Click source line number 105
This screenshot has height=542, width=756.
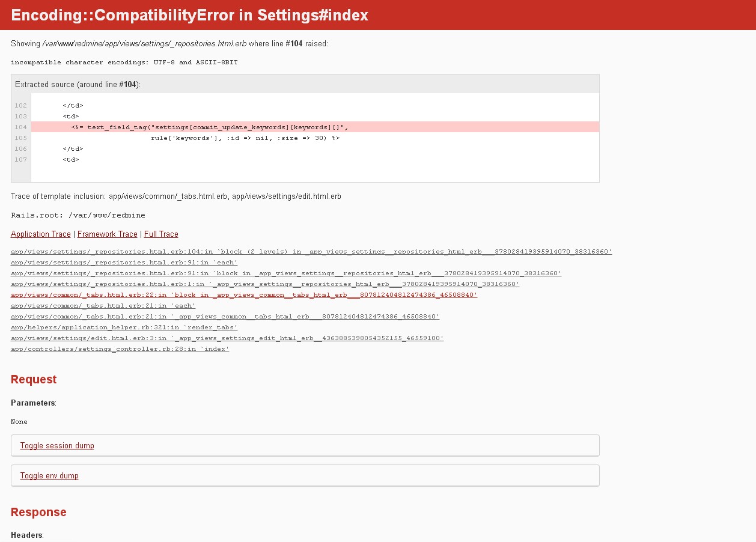pos(21,138)
